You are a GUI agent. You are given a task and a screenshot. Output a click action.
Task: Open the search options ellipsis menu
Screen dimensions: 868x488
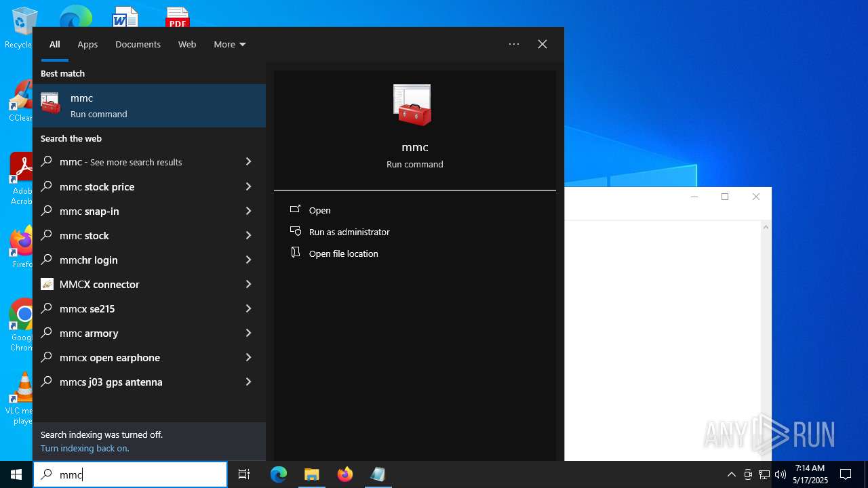(x=514, y=44)
